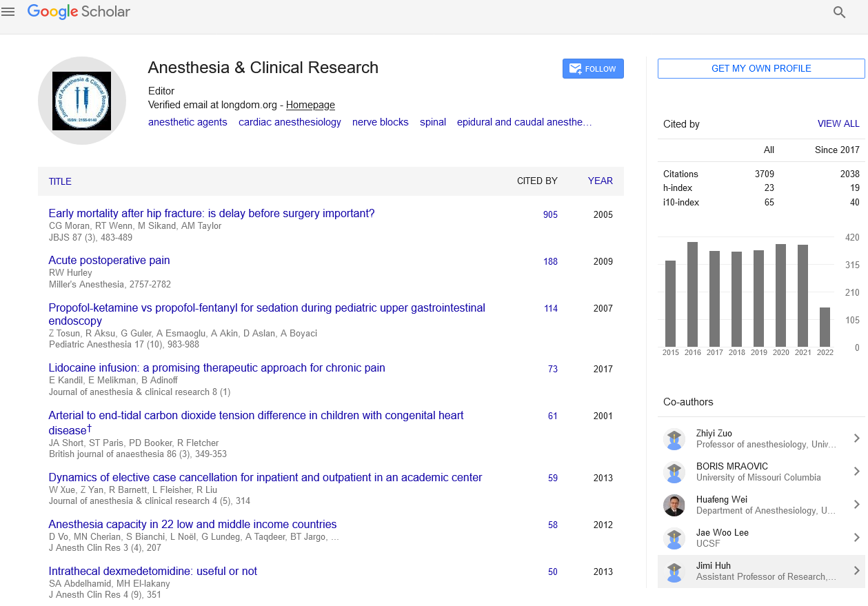Image resolution: width=868 pixels, height=606 pixels.
Task: Expand the Jimi Huh chevron arrow
Action: pyautogui.click(x=856, y=571)
